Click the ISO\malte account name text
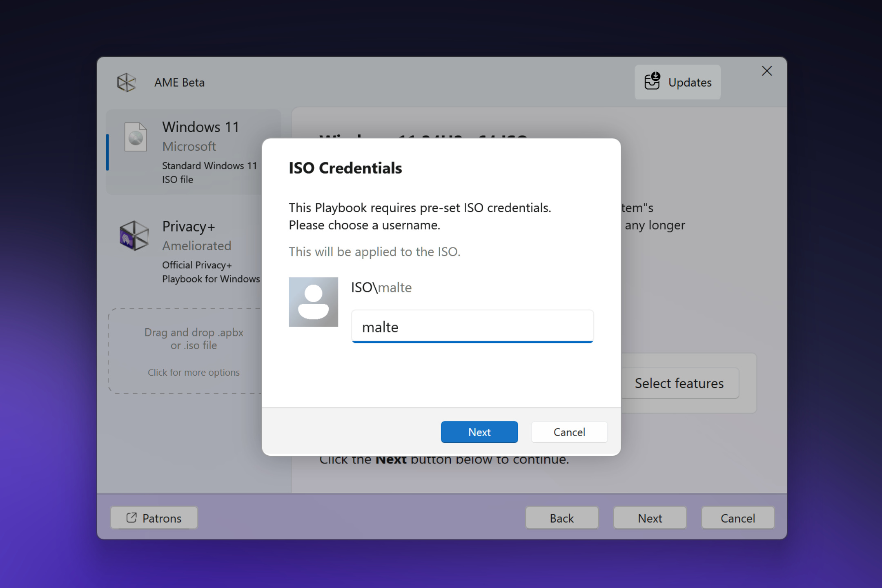Image resolution: width=882 pixels, height=588 pixels. pos(381,287)
